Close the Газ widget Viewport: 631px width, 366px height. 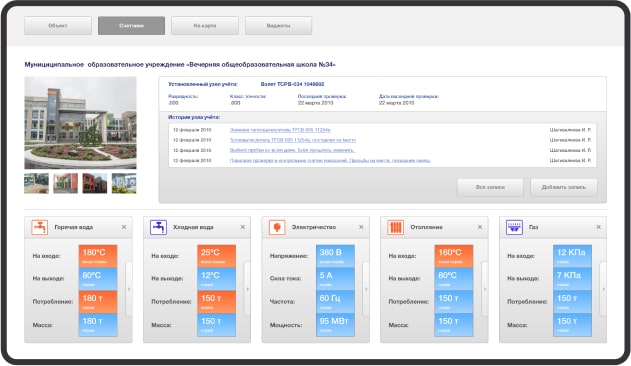pyautogui.click(x=599, y=227)
